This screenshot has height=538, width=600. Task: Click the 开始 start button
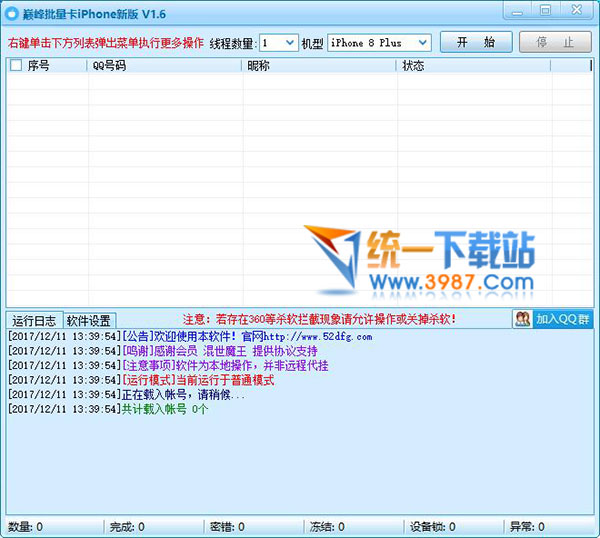pyautogui.click(x=476, y=42)
